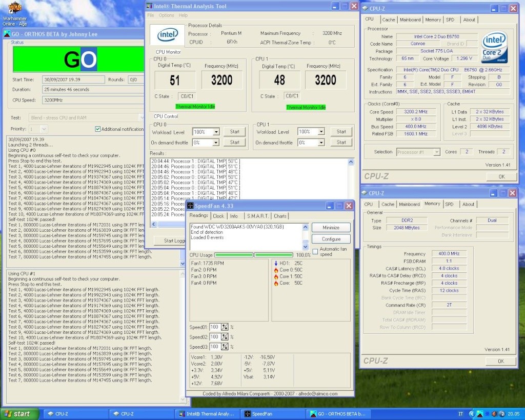Open the CPU 0 Workload Level dropdown
This screenshot has height=420, width=525.
point(216,132)
